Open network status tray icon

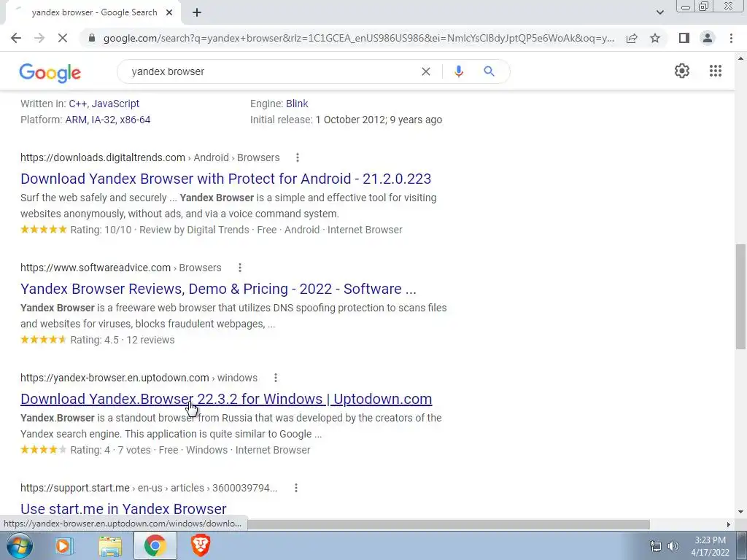pyautogui.click(x=656, y=546)
